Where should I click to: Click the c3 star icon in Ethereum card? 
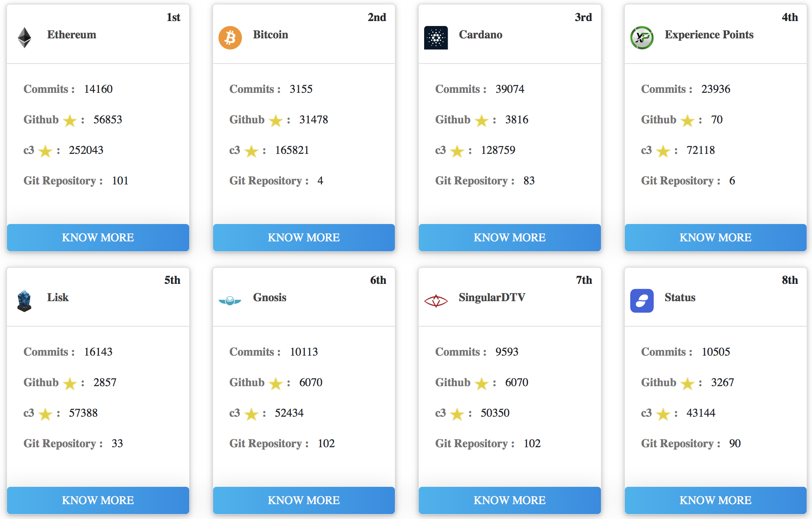45,151
